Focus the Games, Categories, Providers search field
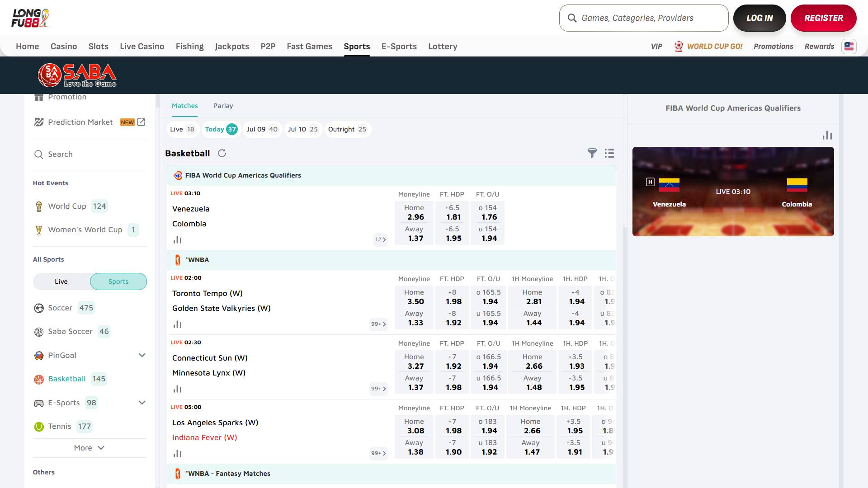 click(644, 18)
